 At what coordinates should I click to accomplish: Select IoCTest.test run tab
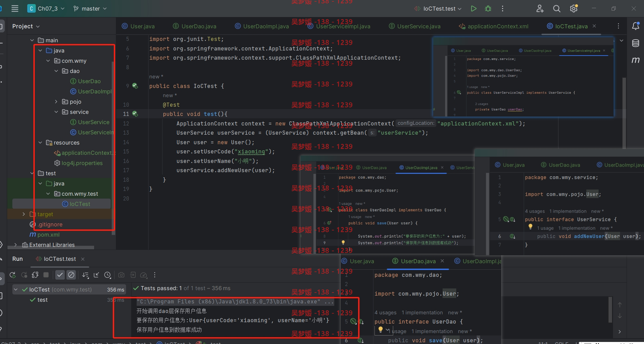pos(56,259)
